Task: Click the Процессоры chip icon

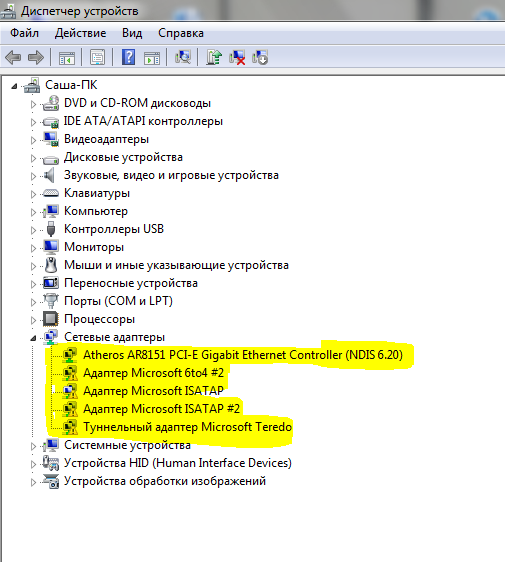Action: [51, 319]
